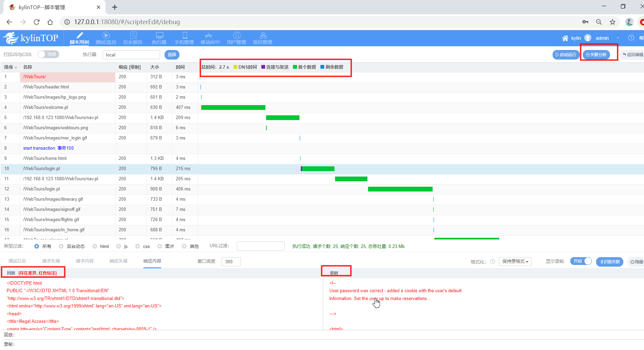Viewport: 644px width, 350px height.
Task: Click the 启动运行 button
Action: click(565, 54)
